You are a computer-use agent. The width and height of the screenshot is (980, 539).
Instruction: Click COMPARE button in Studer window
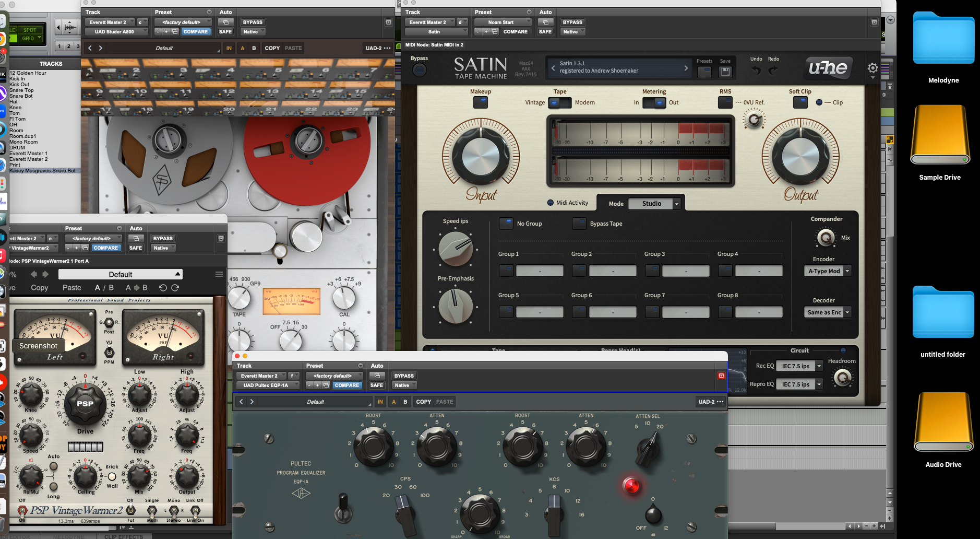pyautogui.click(x=196, y=31)
